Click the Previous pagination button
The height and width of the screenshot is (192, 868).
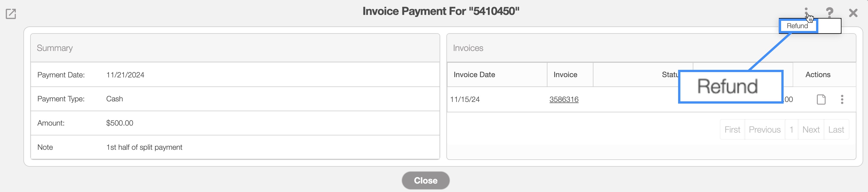(x=764, y=130)
